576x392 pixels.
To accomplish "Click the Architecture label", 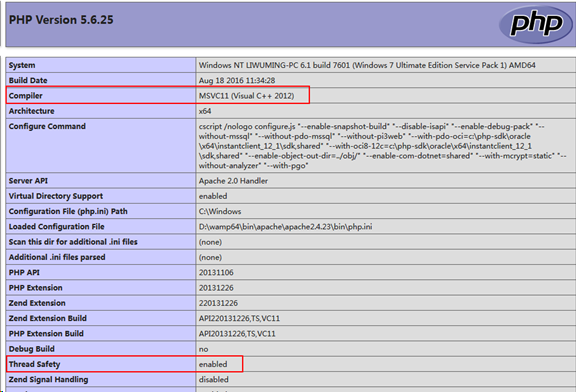I will tap(32, 111).
